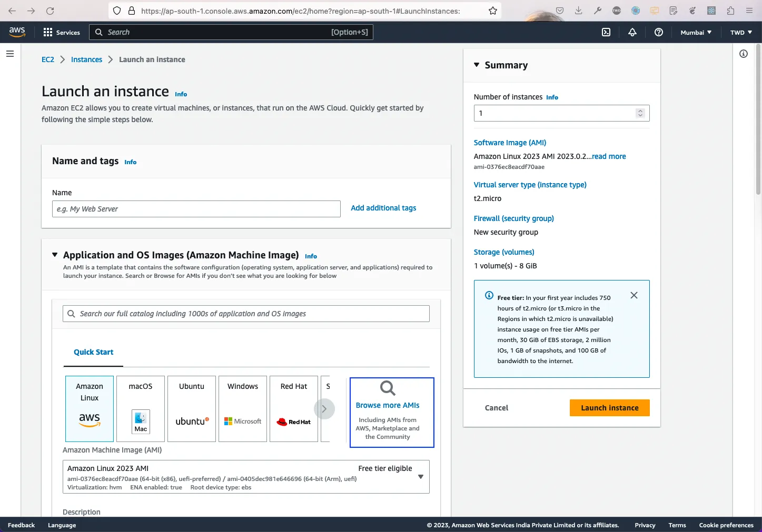Open the Privacy footer link
762x532 pixels.
[x=645, y=525]
